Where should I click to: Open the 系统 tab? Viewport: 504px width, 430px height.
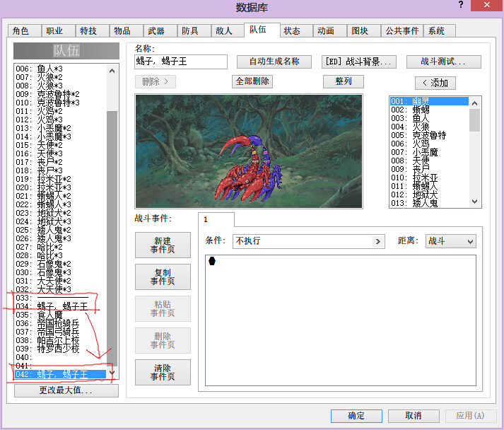click(x=440, y=31)
